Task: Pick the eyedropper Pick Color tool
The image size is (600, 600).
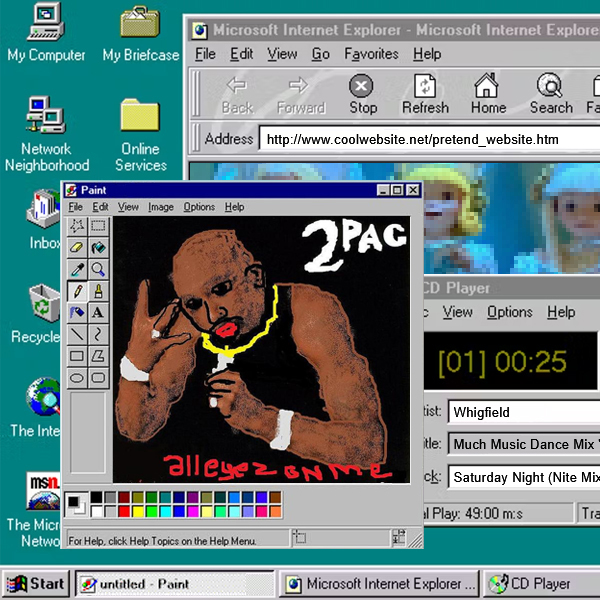Action: click(77, 269)
